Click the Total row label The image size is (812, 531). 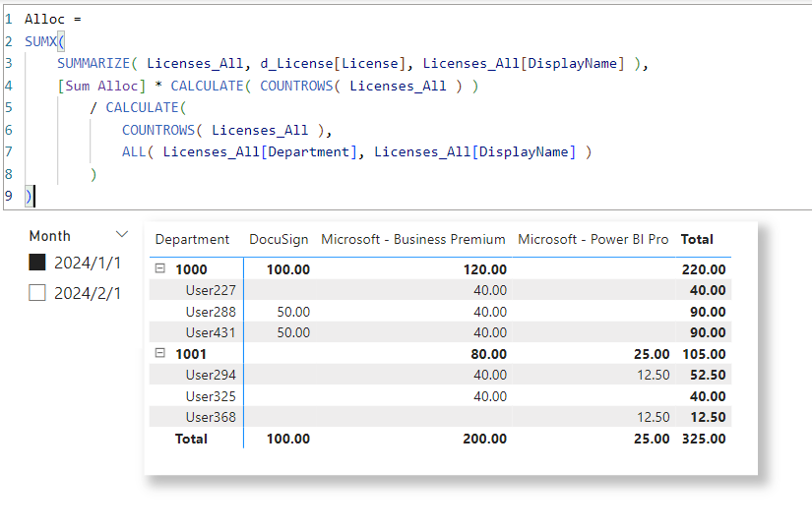point(191,439)
